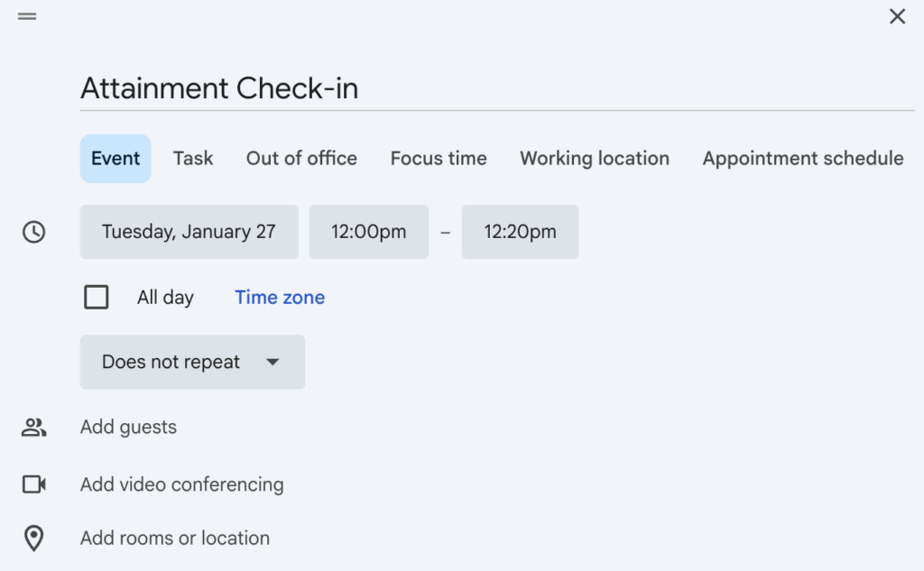924x571 pixels.
Task: Select the Add guests people icon
Action: pos(34,427)
